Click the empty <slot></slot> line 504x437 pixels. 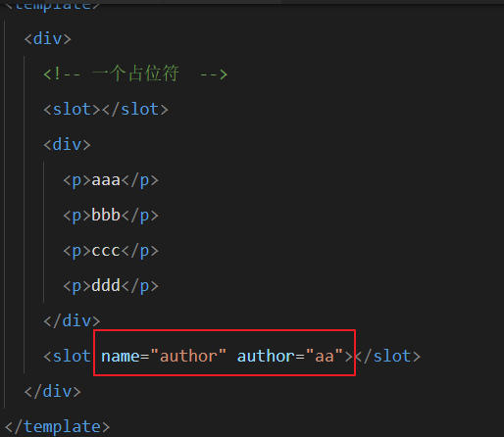[x=106, y=109]
